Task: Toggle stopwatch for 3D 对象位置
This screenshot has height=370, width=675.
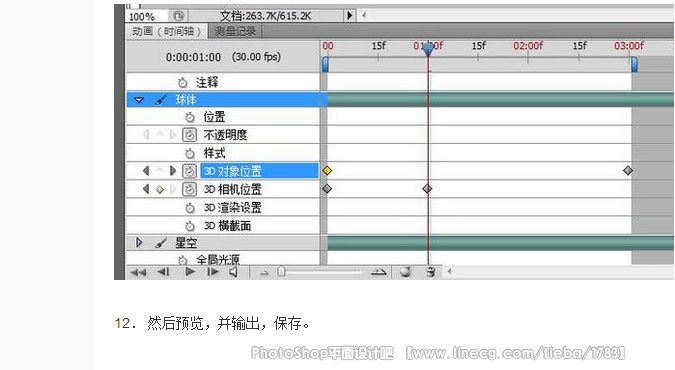Action: [x=189, y=171]
